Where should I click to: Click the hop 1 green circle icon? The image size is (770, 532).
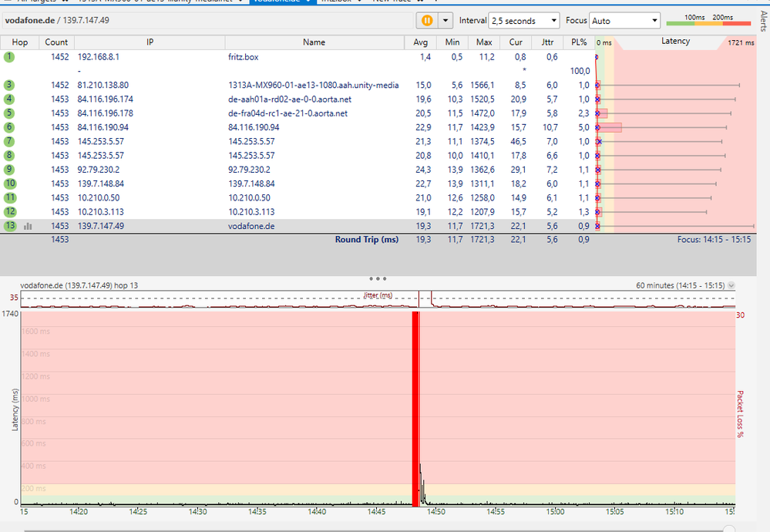(9, 57)
